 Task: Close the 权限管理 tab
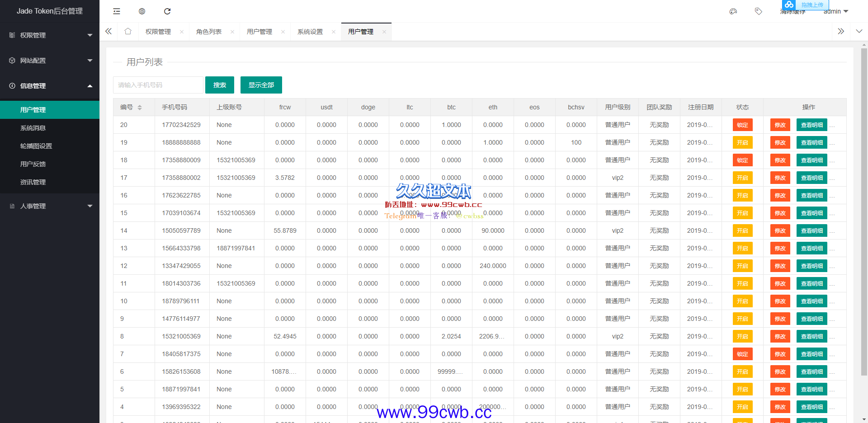click(182, 32)
